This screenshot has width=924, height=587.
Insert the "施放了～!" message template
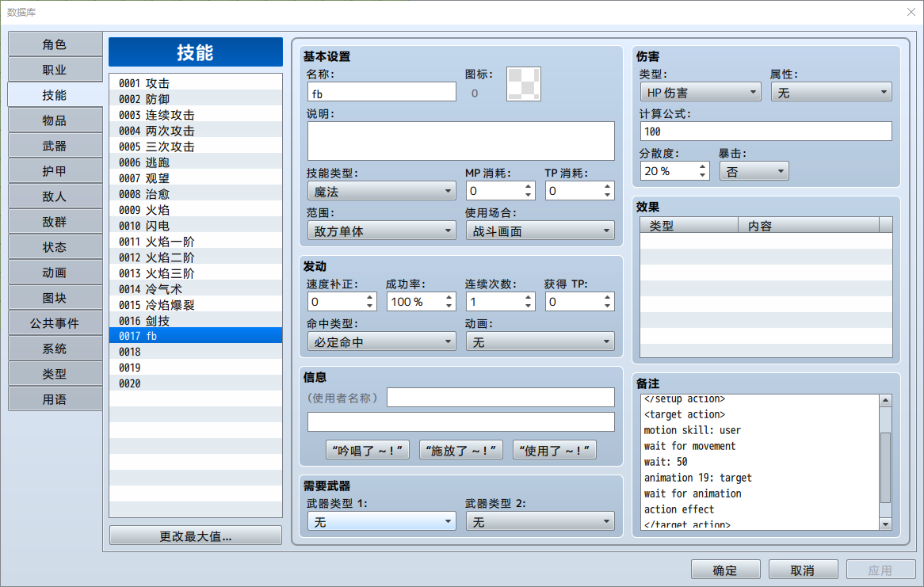tap(461, 450)
